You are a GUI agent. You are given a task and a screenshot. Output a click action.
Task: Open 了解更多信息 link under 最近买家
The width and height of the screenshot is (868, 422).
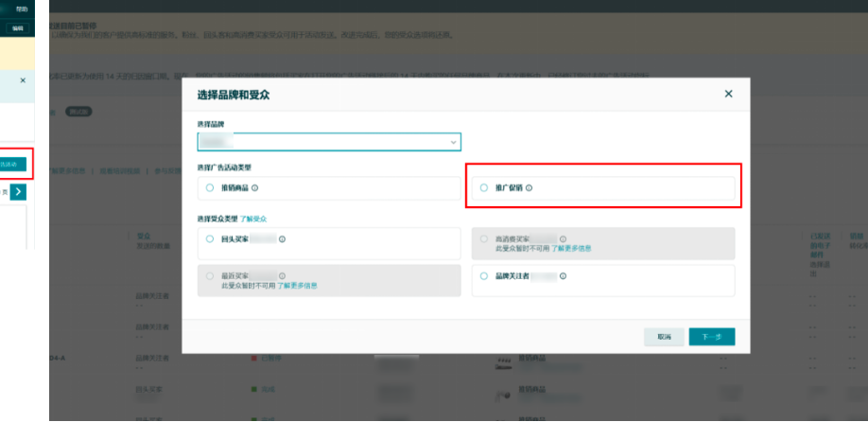297,285
